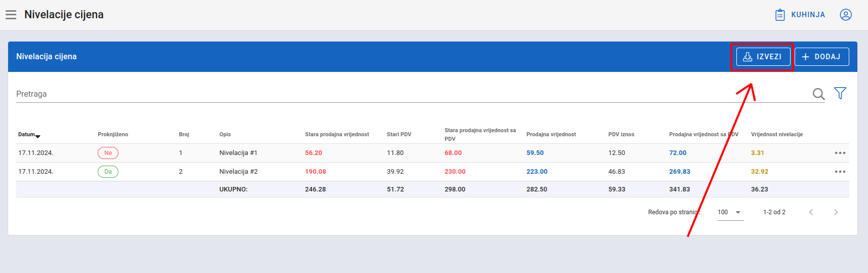This screenshot has height=273, width=868.
Task: Click total value 246.28
Action: pyautogui.click(x=315, y=189)
